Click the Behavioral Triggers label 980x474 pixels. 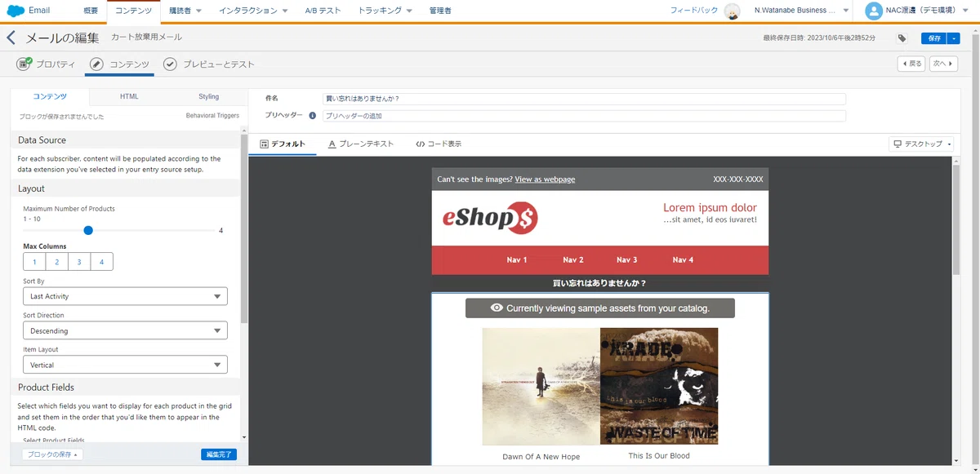(x=212, y=116)
